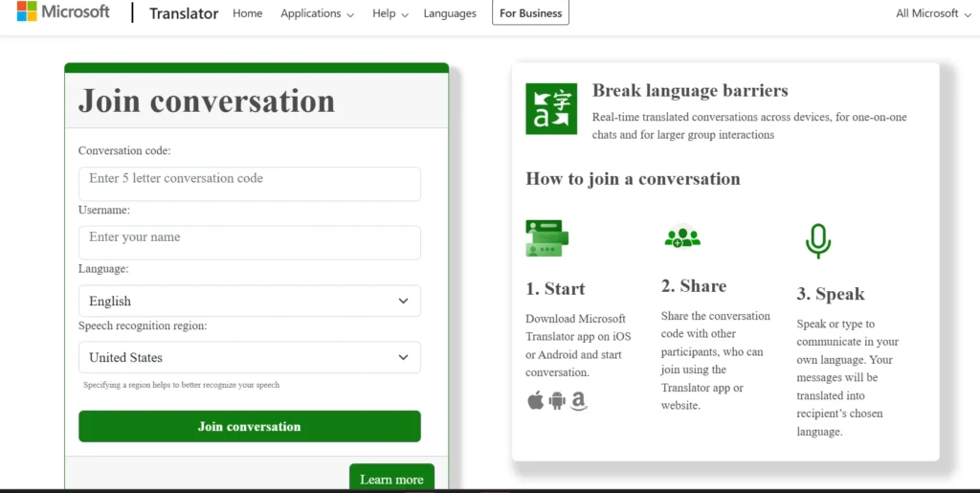The height and width of the screenshot is (493, 980).
Task: Click the 'Join conversation' card title
Action: coord(207,101)
